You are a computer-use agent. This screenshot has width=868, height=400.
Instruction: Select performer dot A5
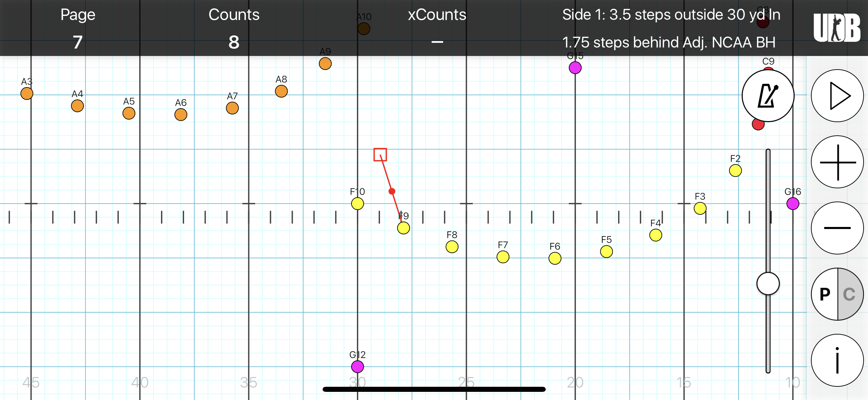[x=129, y=113]
